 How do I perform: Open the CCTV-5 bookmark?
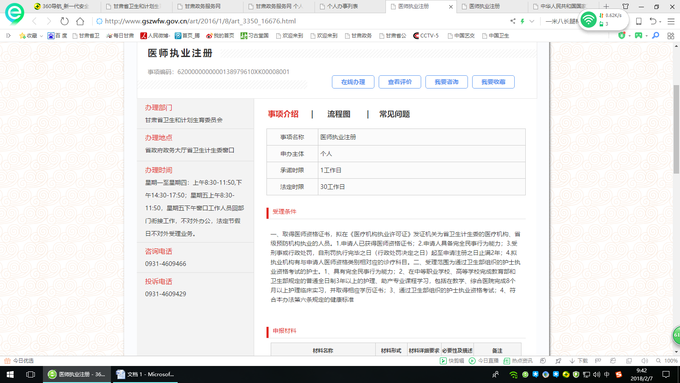pyautogui.click(x=426, y=36)
